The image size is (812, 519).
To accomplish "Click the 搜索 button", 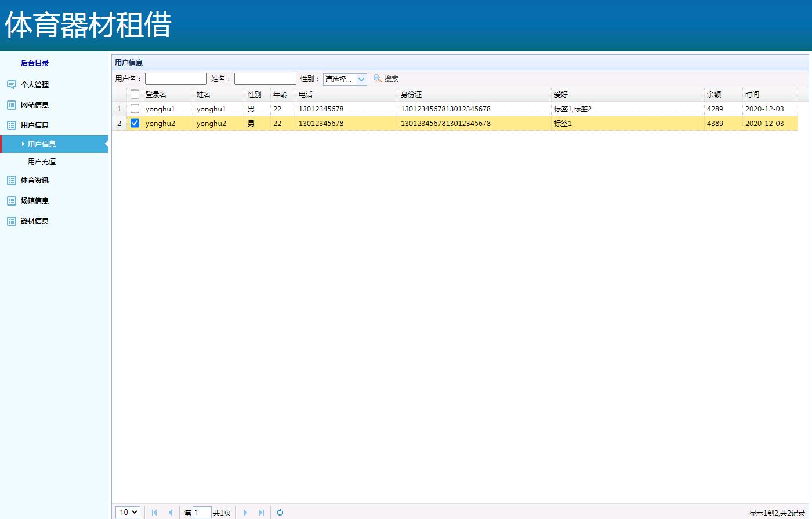I will pyautogui.click(x=386, y=79).
